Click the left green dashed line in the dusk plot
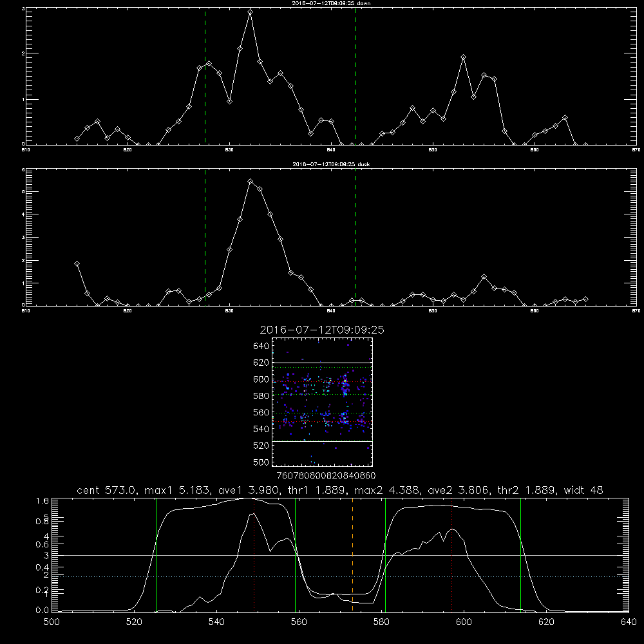644x644 pixels. point(205,237)
